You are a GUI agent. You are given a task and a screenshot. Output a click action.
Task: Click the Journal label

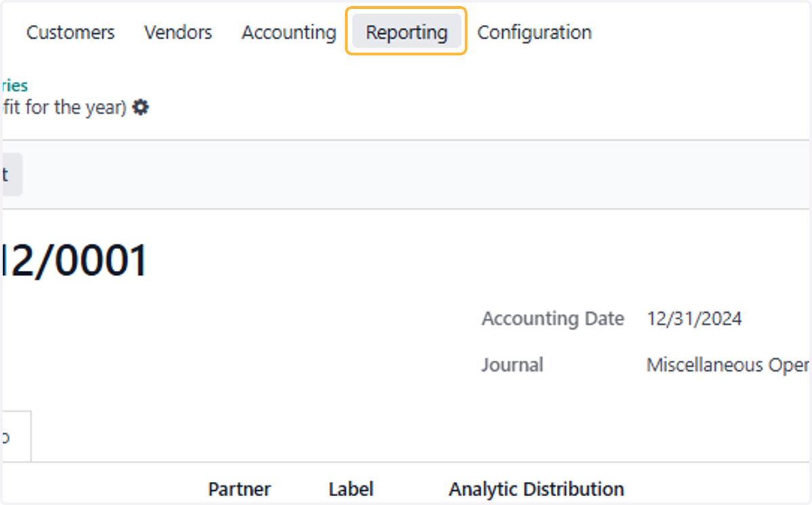pos(512,365)
